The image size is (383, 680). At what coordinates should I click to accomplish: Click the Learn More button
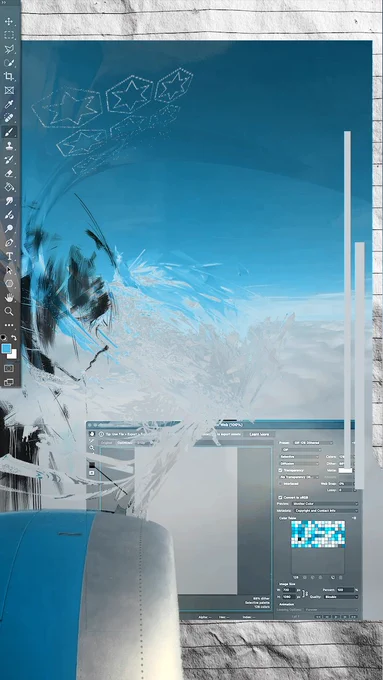pos(259,435)
